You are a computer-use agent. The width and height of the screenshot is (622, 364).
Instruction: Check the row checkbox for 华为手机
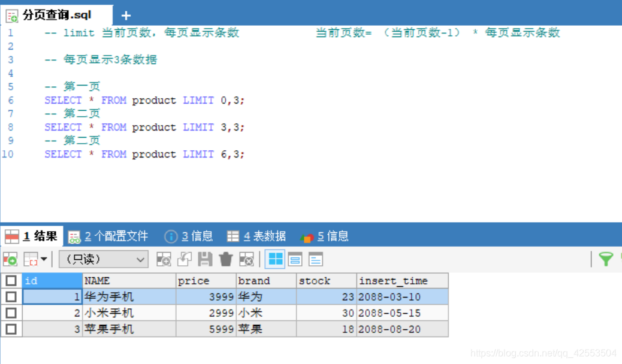11,296
